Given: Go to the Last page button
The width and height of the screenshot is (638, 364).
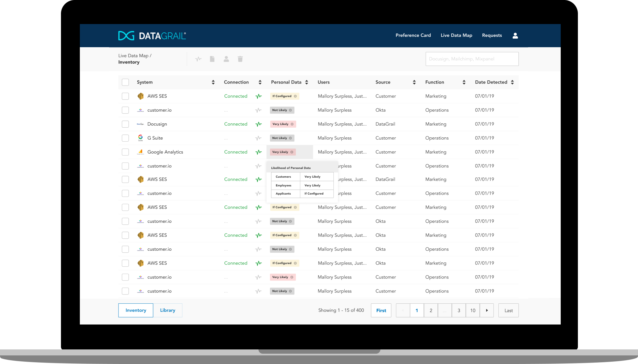Looking at the screenshot, I should 508,310.
